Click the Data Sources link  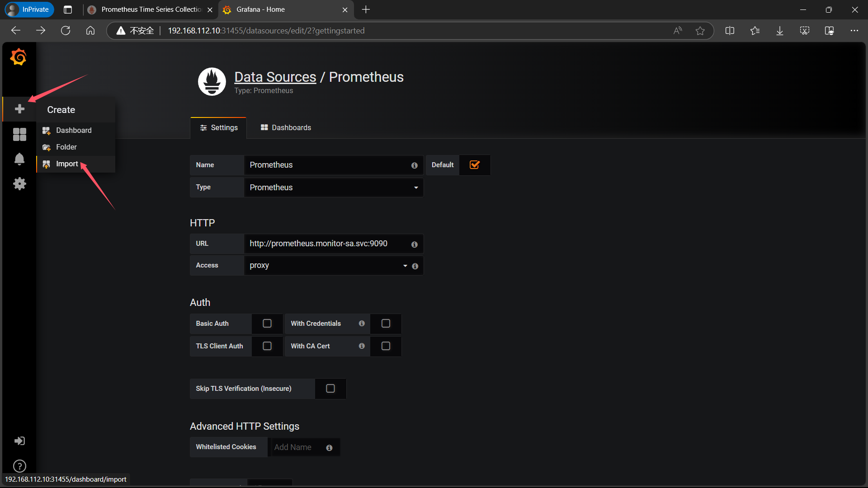275,77
